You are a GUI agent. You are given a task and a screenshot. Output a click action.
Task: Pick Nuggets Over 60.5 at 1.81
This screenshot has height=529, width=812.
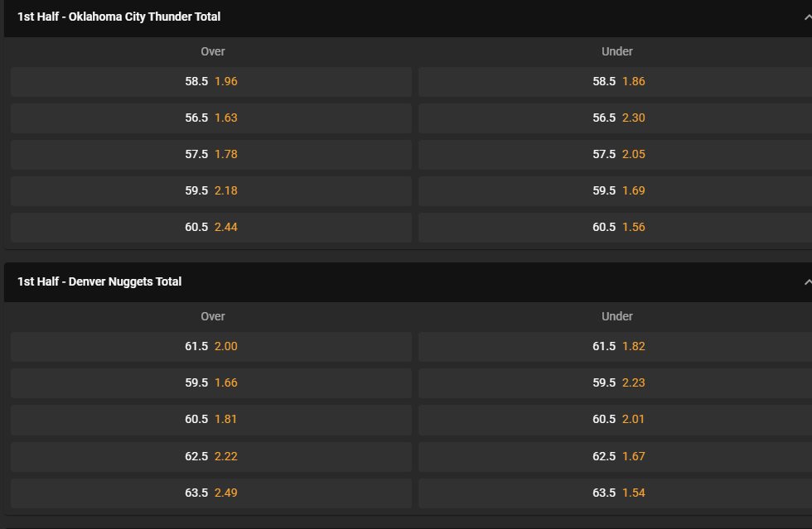point(211,420)
